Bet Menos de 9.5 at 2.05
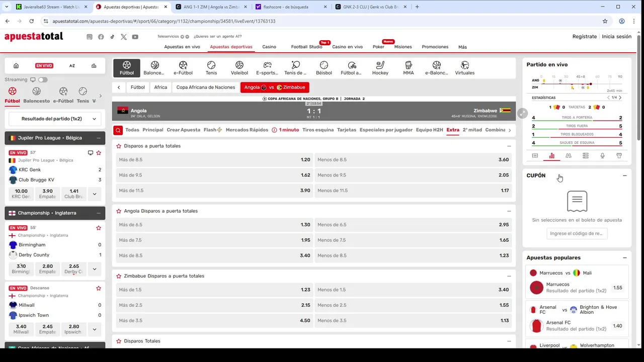 (413, 175)
